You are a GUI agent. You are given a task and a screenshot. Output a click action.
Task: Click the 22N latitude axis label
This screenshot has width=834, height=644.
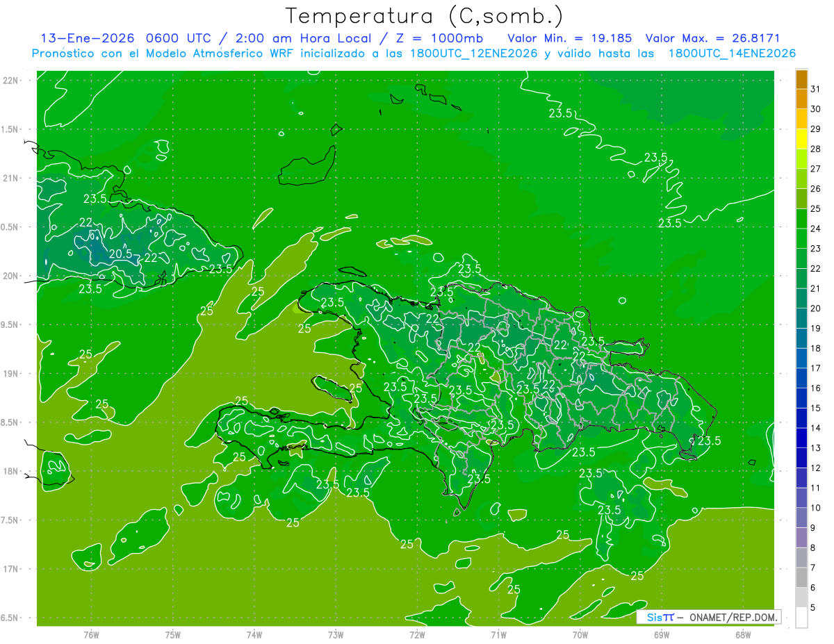click(x=10, y=81)
